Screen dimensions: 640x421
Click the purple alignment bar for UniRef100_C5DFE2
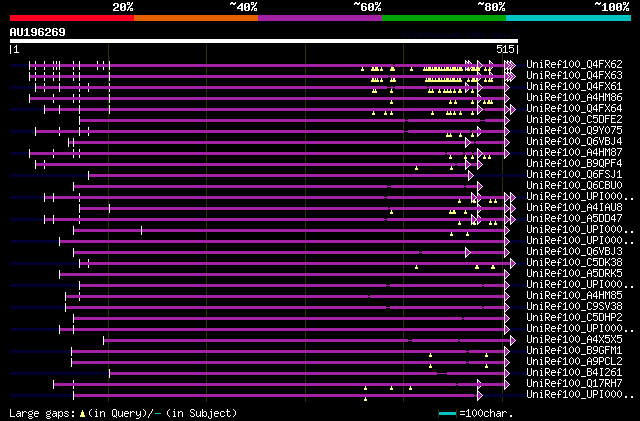pyautogui.click(x=293, y=120)
